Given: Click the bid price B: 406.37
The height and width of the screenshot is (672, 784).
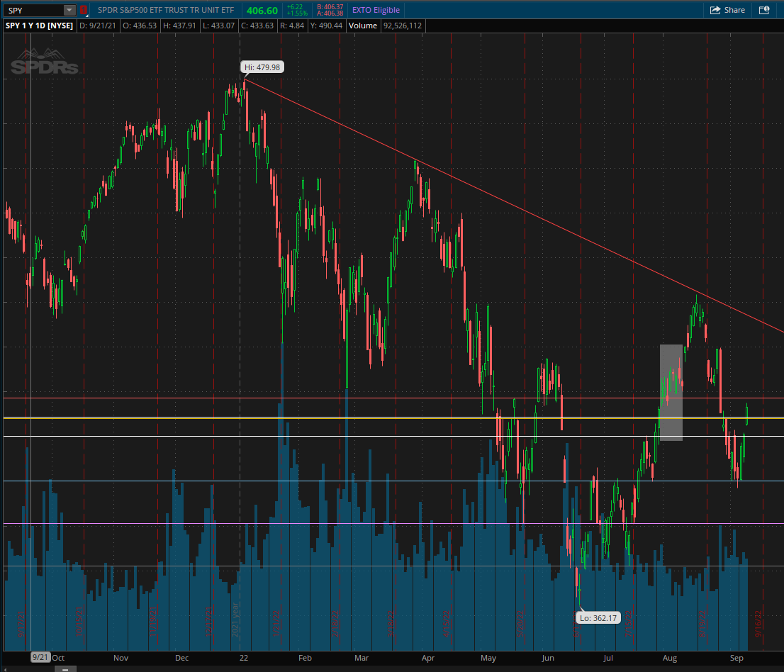Looking at the screenshot, I should click(x=330, y=7).
